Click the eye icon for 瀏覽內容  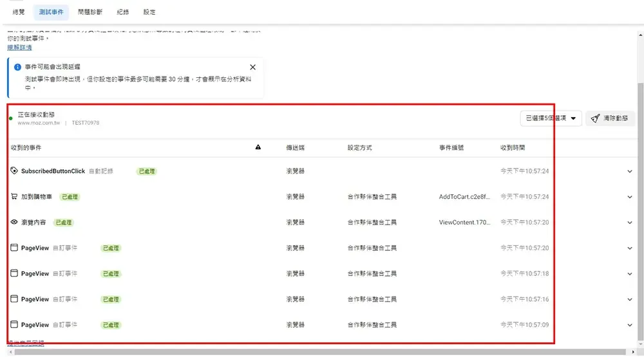[14, 221]
